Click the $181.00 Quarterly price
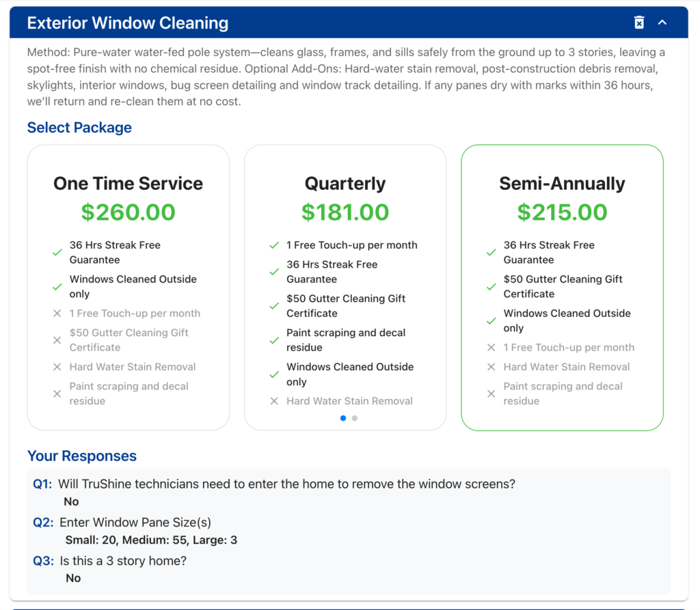Screen dimensions: 700x610 click(x=345, y=212)
